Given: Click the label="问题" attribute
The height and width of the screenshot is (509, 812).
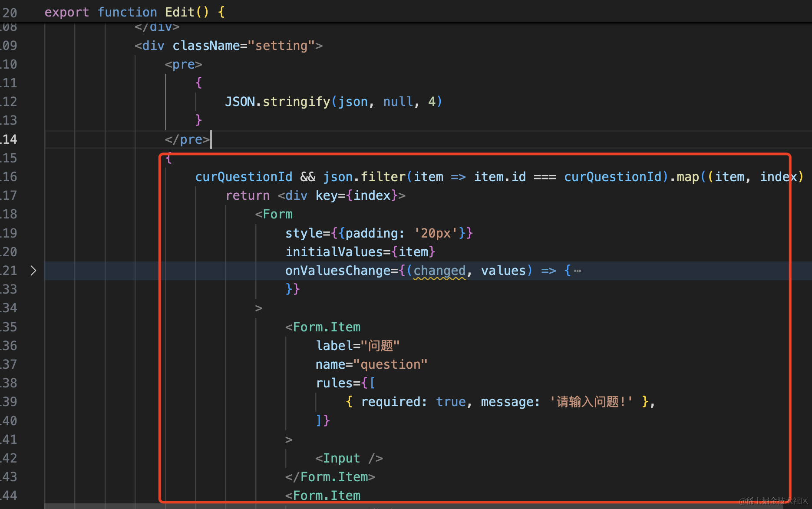Looking at the screenshot, I should click(357, 346).
